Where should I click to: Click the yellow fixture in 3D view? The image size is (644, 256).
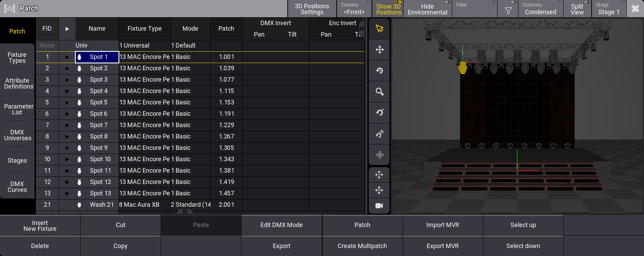click(463, 68)
